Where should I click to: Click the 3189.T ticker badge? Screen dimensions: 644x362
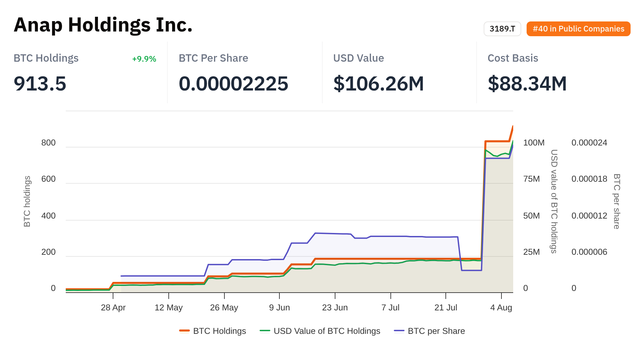[502, 29]
